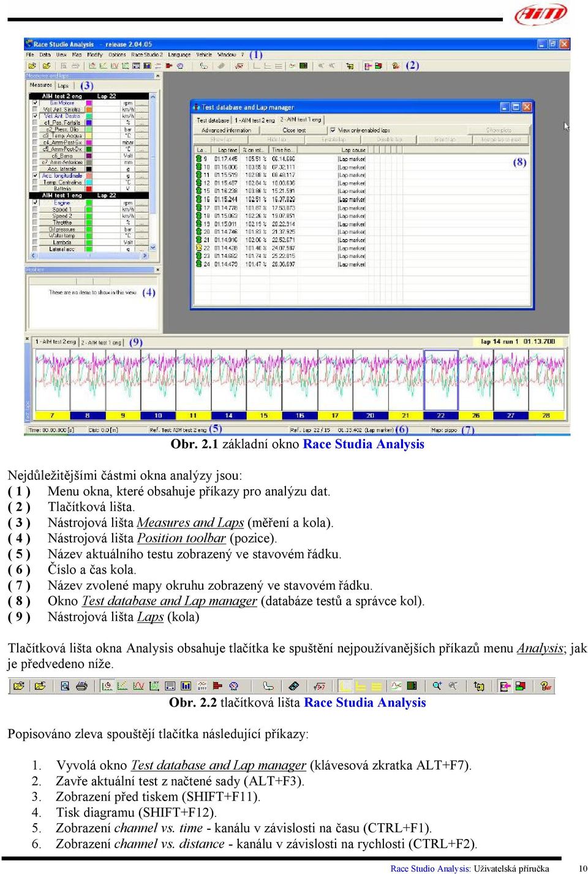588x874 pixels.
Task: Click the zoom out magnifier in the Obr. 2.2 toolbar figure
Action: click(x=453, y=686)
